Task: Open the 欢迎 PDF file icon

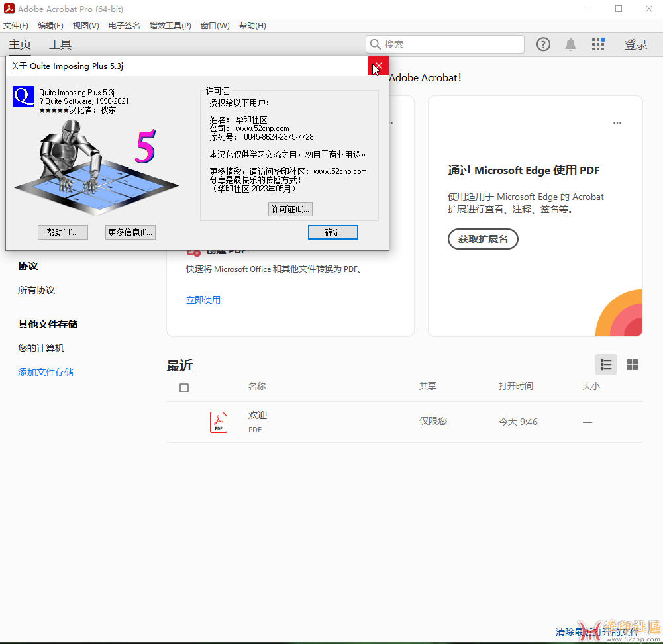Action: [x=219, y=422]
